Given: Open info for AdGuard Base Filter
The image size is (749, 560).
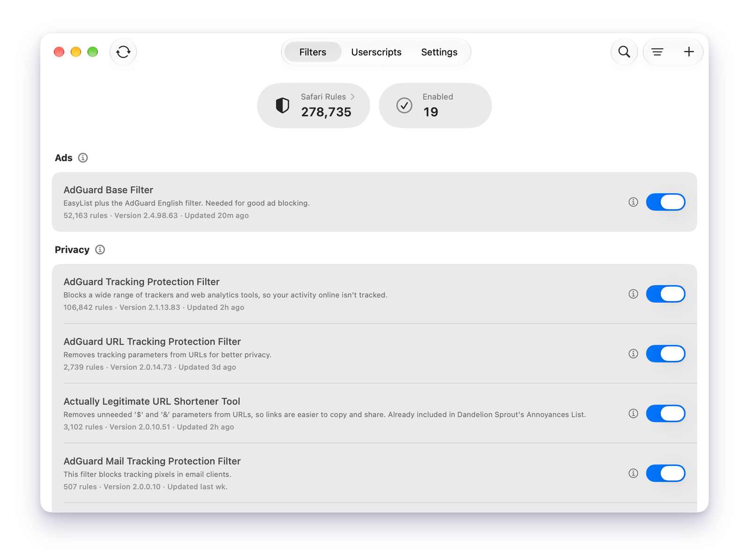Looking at the screenshot, I should (x=633, y=202).
